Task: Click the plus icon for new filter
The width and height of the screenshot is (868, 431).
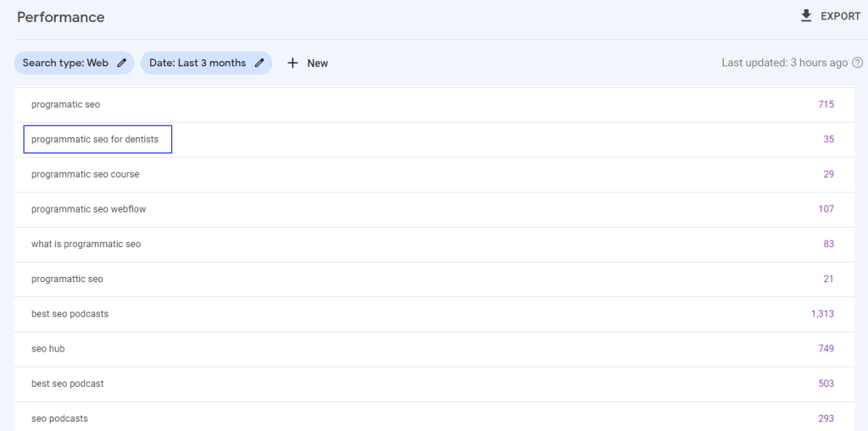Action: (x=292, y=63)
